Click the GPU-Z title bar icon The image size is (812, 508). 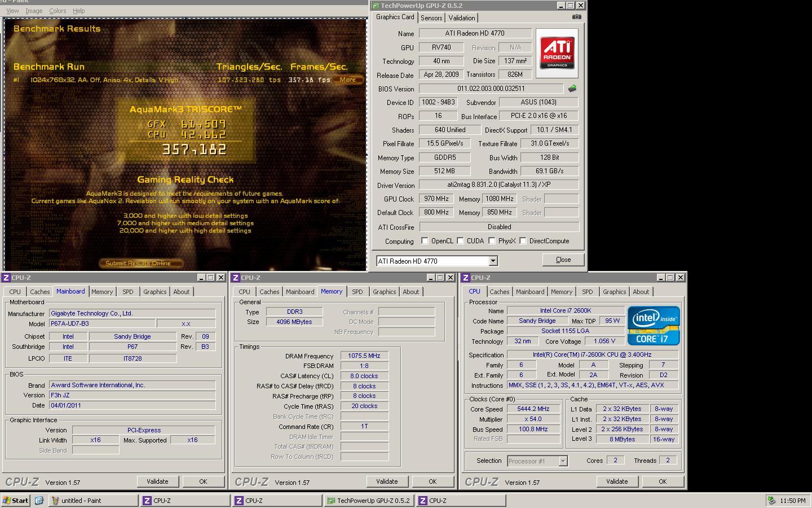(x=376, y=6)
